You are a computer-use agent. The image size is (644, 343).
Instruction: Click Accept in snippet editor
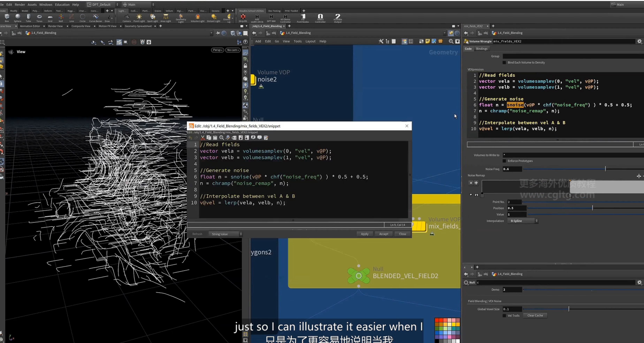pos(383,234)
